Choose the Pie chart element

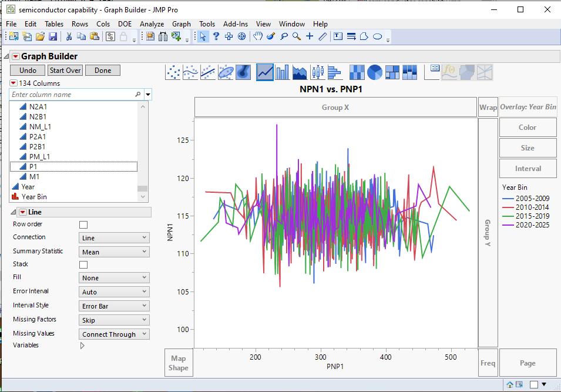(x=374, y=72)
